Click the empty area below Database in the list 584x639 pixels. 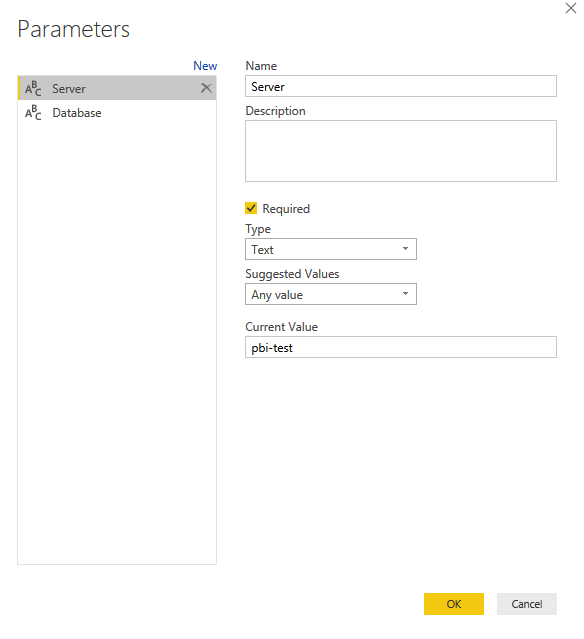117,342
